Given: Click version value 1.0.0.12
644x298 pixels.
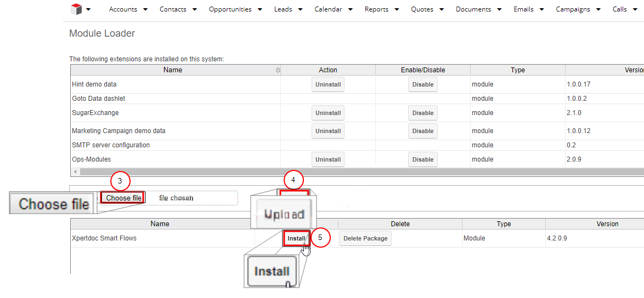Looking at the screenshot, I should (x=578, y=131).
